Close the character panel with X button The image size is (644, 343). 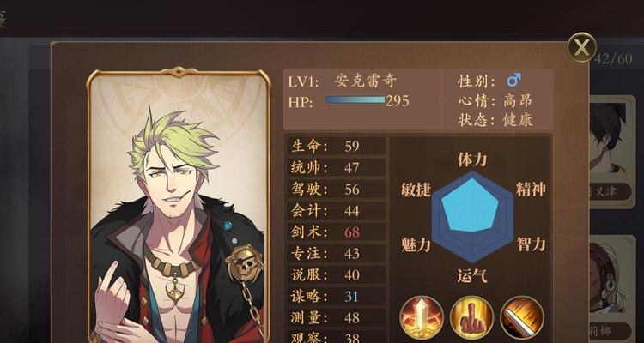click(x=581, y=48)
